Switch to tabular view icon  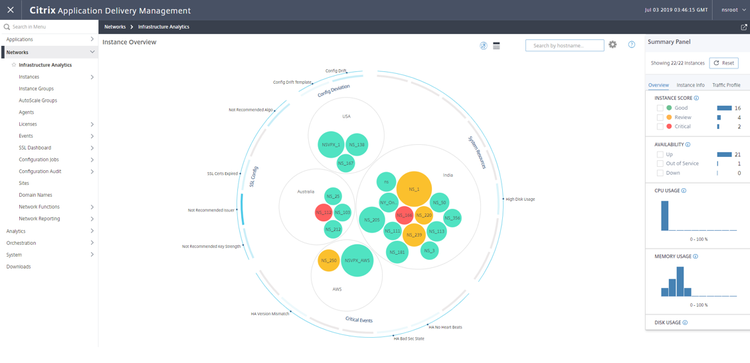click(496, 45)
